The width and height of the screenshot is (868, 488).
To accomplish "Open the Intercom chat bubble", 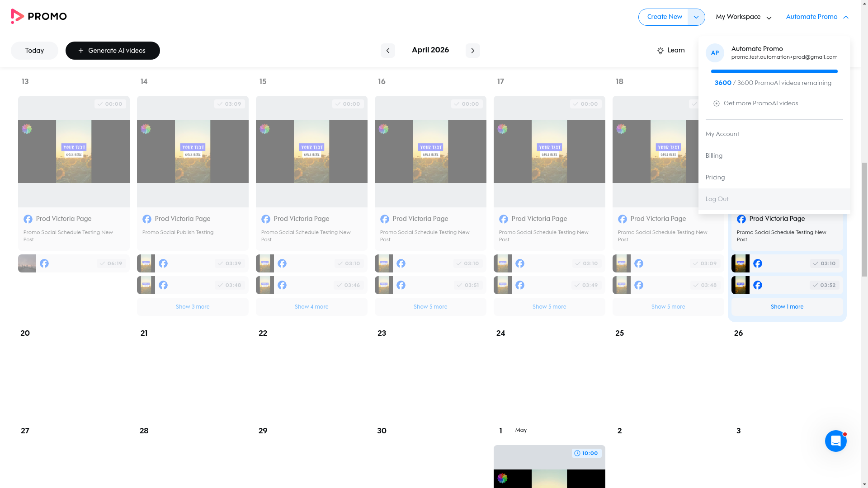I will tap(835, 441).
